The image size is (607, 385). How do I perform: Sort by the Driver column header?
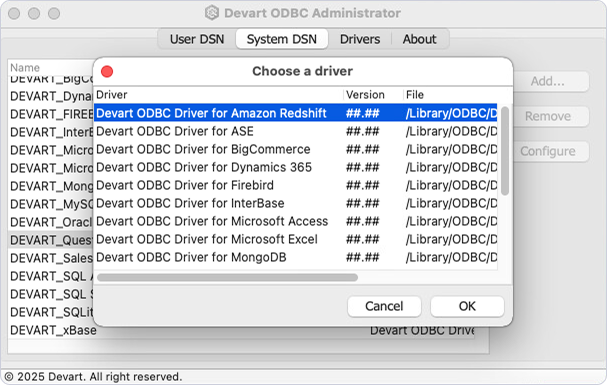[219, 95]
